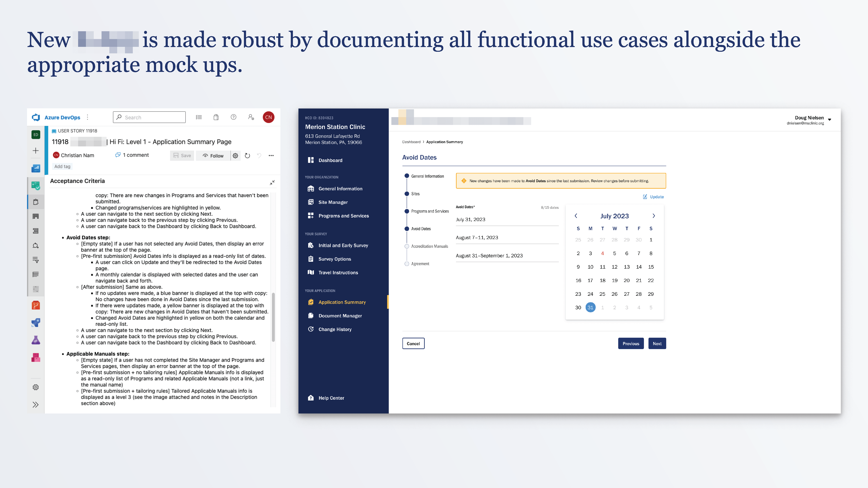Open the Delivery Plans icon in sidebar
The width and height of the screenshot is (868, 488).
pyautogui.click(x=36, y=274)
